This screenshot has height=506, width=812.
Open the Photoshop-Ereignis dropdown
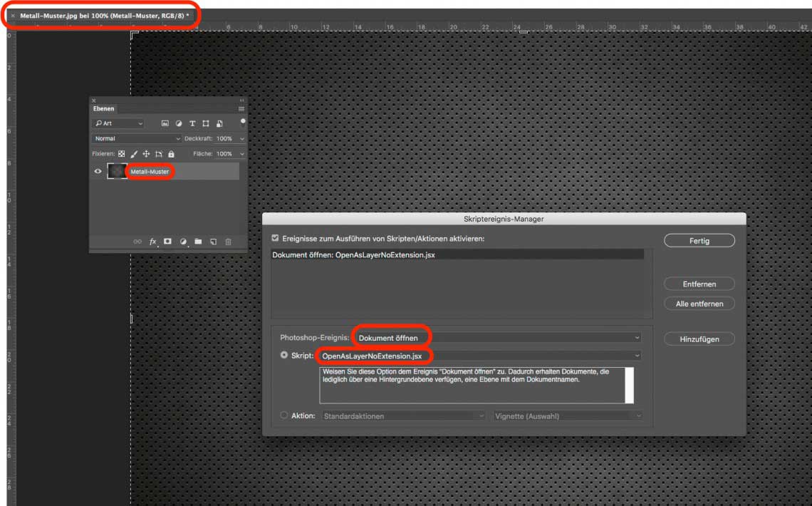pyautogui.click(x=498, y=338)
